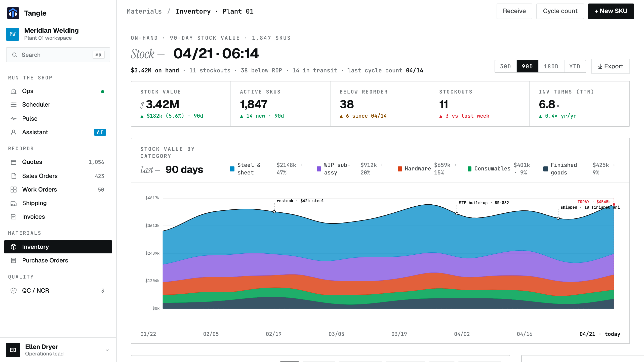Image resolution: width=644 pixels, height=362 pixels.
Task: Click the '$4817k' y-axis label
Action: coord(152,198)
